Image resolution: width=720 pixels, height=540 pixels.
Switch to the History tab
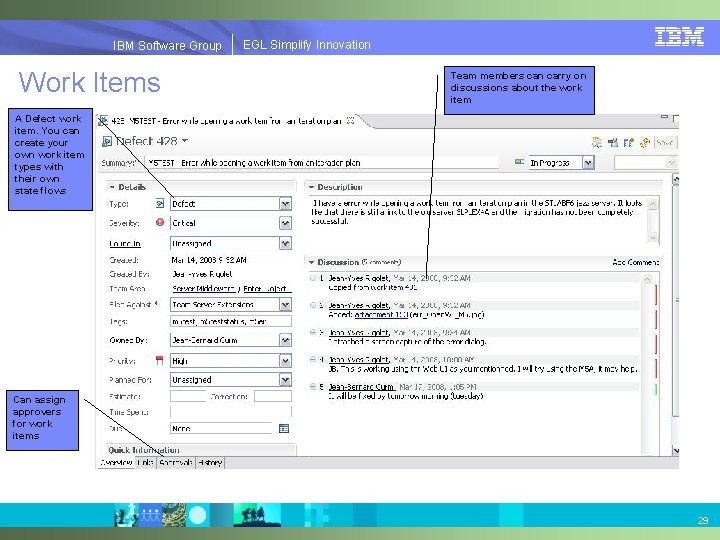210,462
